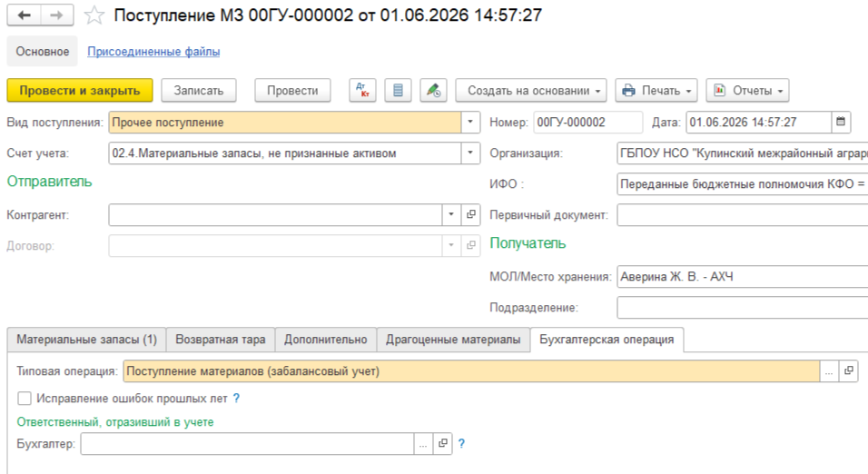
Task: Expand the Контрагент dropdown list
Action: click(451, 214)
